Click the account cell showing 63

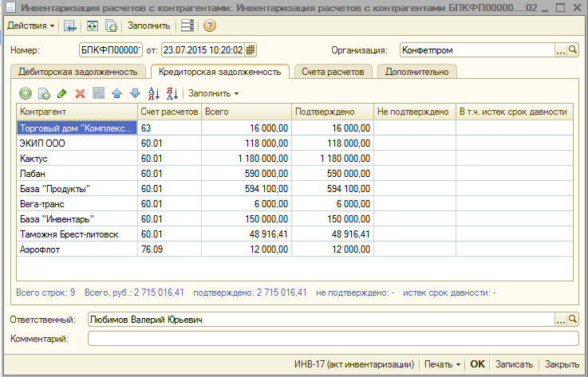pos(169,128)
